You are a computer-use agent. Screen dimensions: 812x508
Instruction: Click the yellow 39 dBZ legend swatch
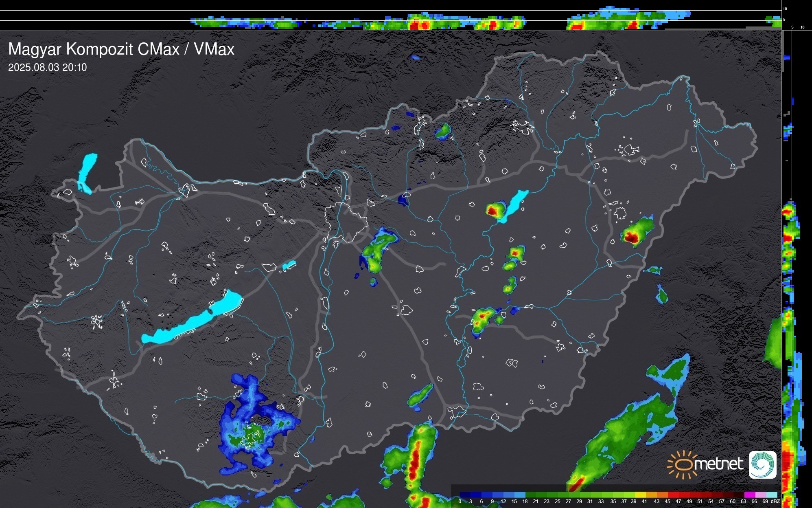(x=640, y=495)
